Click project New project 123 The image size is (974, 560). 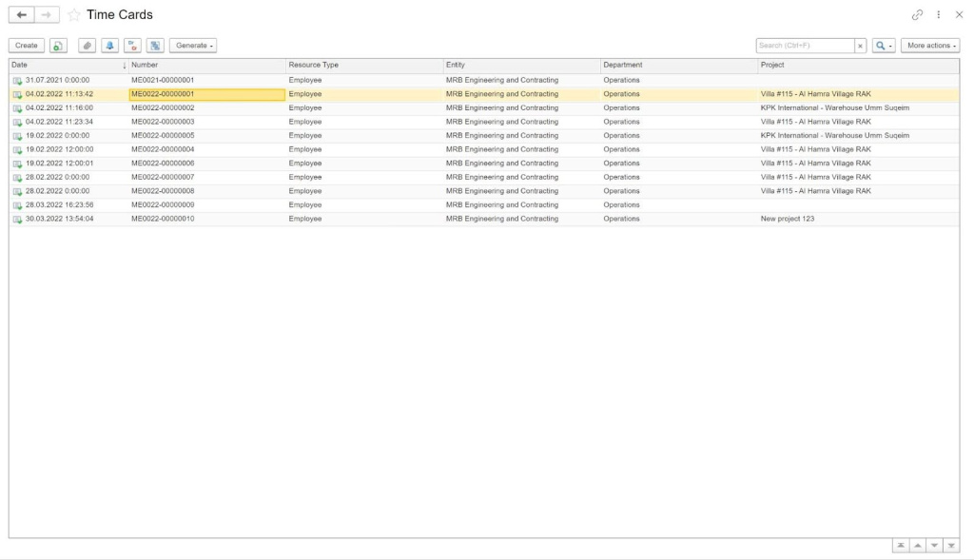point(787,219)
